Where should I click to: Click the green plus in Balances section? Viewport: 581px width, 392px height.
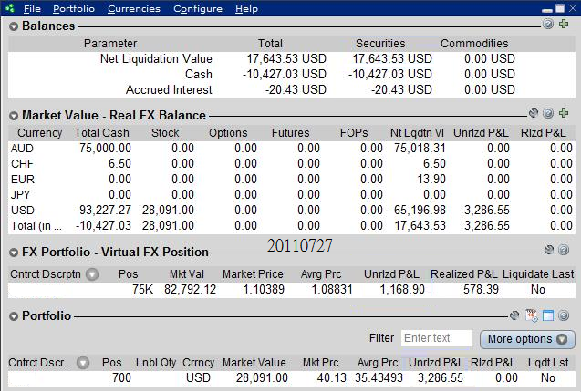564,24
